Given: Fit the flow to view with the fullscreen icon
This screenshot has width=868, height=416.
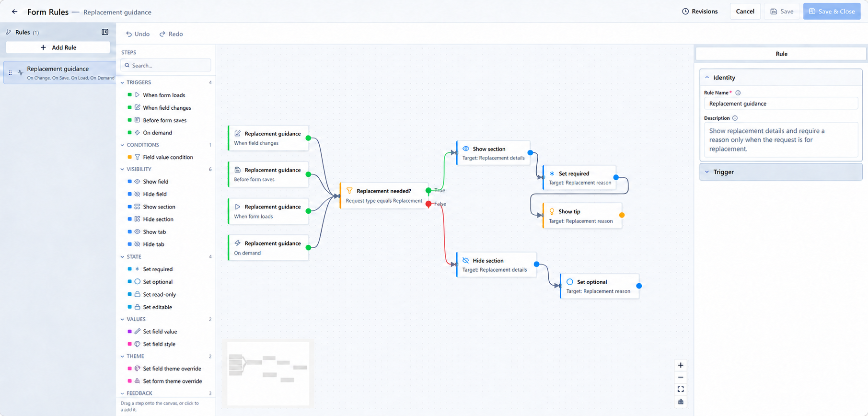Looking at the screenshot, I should coord(681,389).
